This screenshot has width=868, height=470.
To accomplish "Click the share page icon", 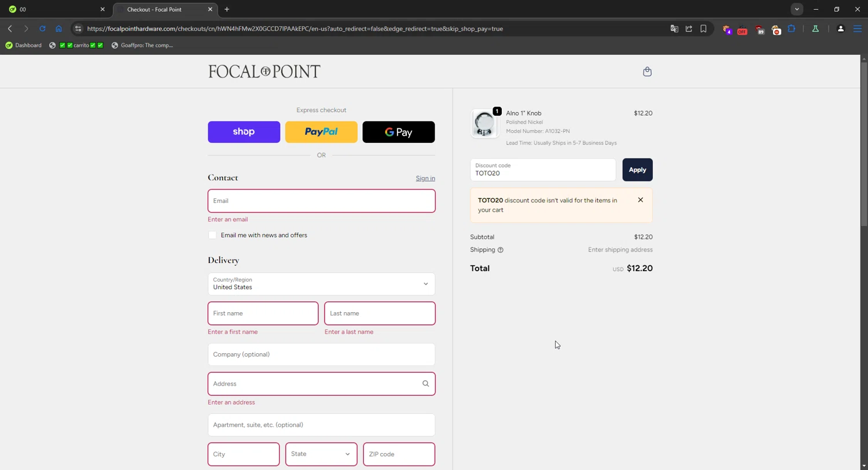I will pos(689,28).
